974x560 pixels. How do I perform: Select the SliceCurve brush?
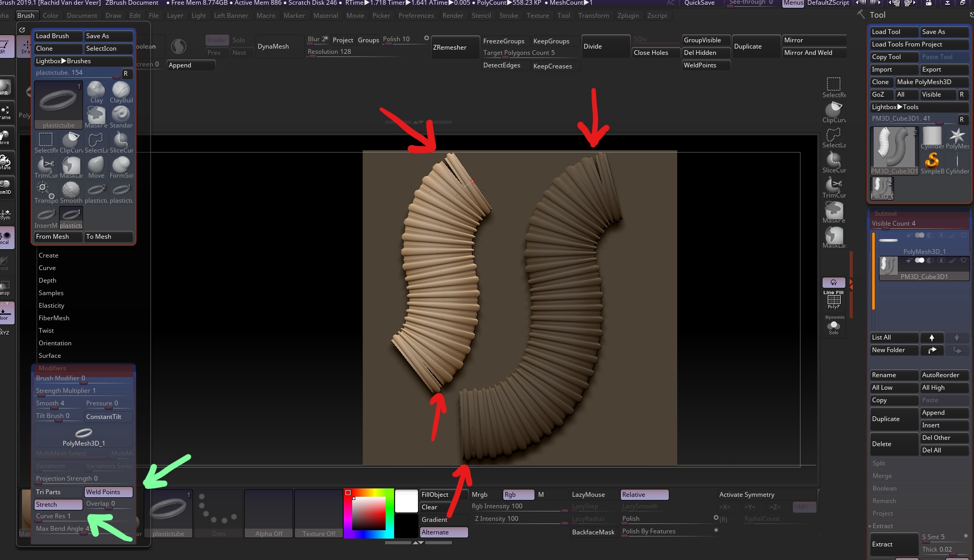coord(121,141)
